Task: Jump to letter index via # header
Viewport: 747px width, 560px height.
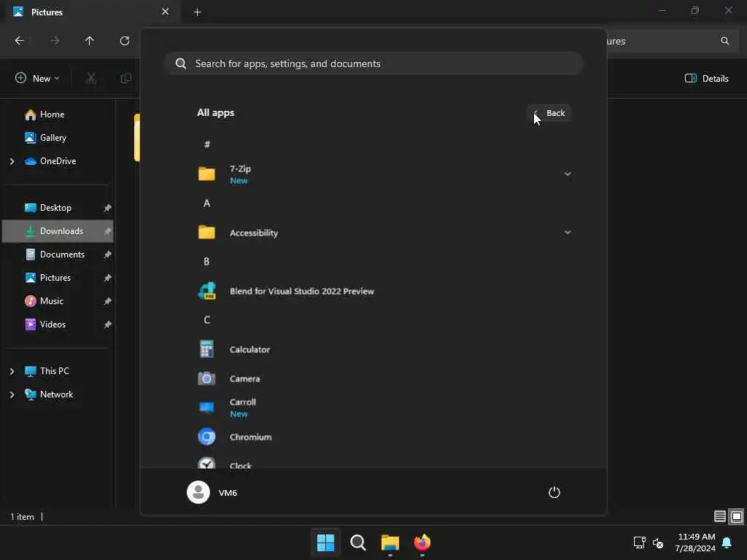Action: 206,144
